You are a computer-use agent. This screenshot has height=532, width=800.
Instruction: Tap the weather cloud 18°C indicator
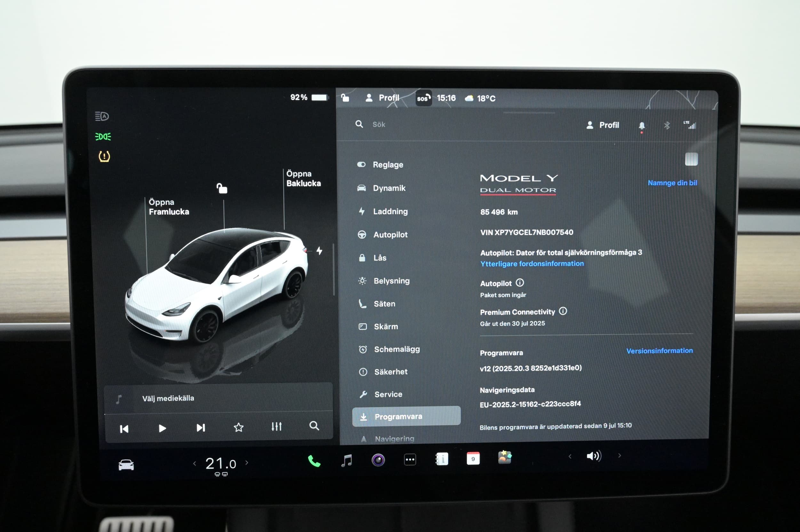click(x=480, y=99)
